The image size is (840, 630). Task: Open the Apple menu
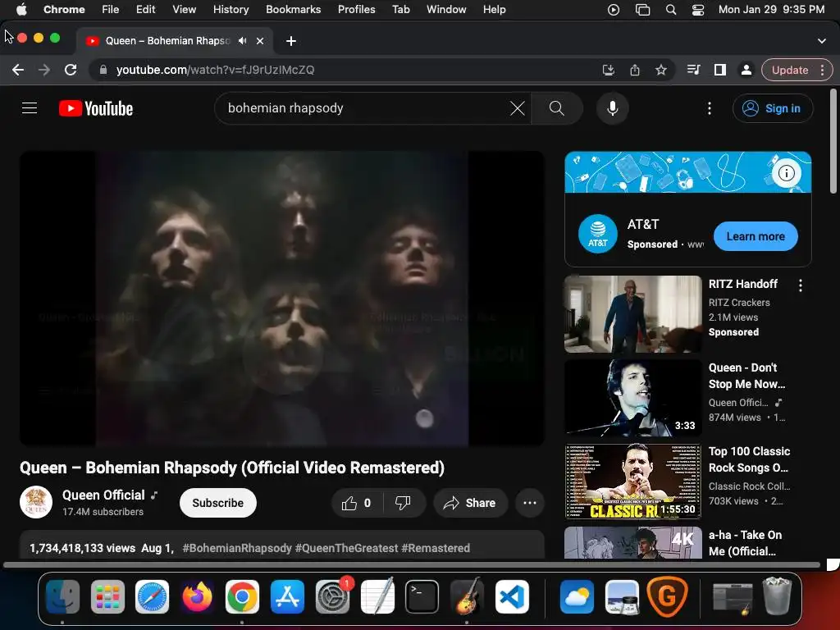click(21, 9)
